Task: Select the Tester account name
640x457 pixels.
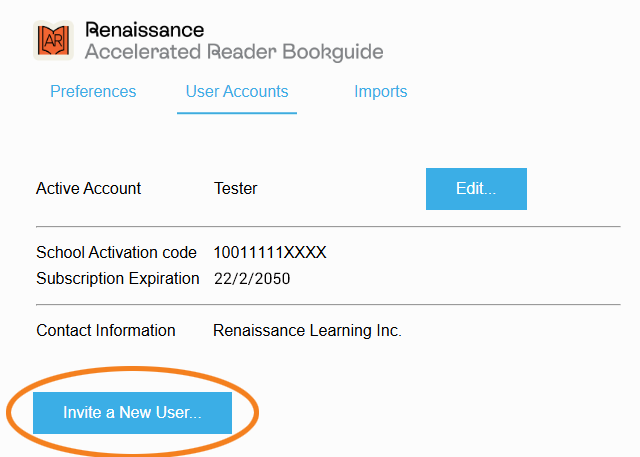Action: 235,188
